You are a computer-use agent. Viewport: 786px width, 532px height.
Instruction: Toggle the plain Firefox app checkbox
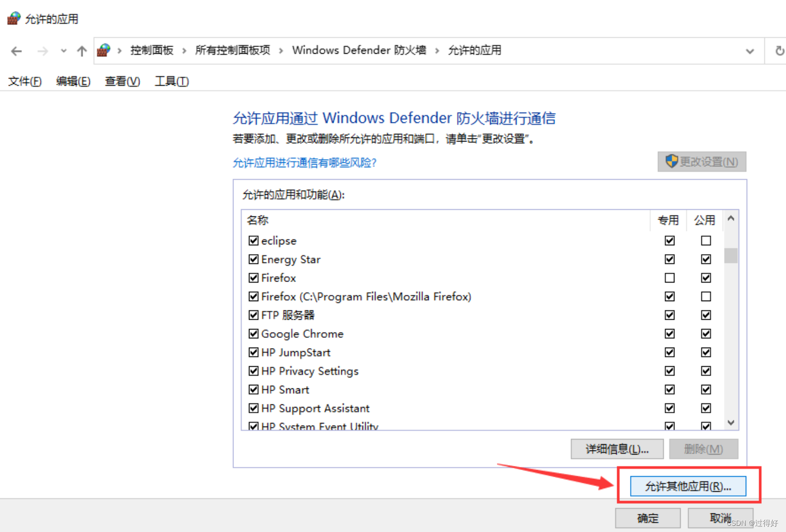[x=254, y=278]
